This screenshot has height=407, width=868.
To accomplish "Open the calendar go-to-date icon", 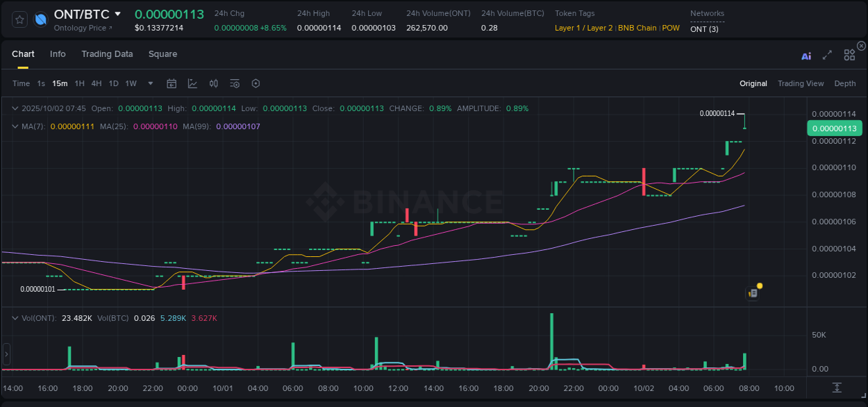I will (172, 83).
